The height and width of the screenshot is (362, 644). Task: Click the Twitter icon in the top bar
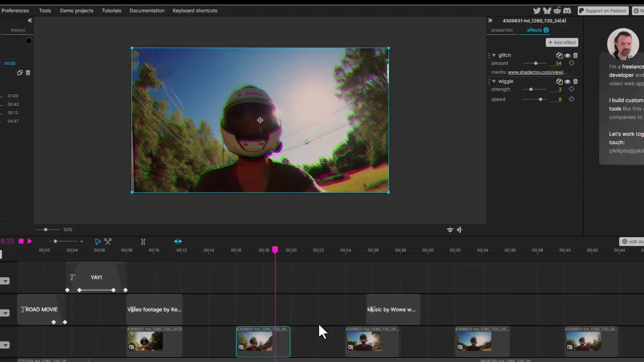pos(537,10)
